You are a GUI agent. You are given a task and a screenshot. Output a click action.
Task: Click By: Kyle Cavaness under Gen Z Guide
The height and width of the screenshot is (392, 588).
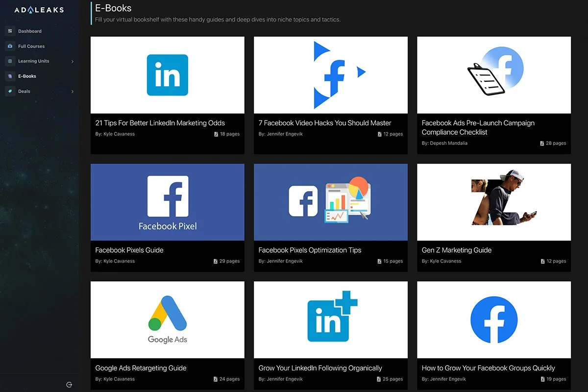441,261
